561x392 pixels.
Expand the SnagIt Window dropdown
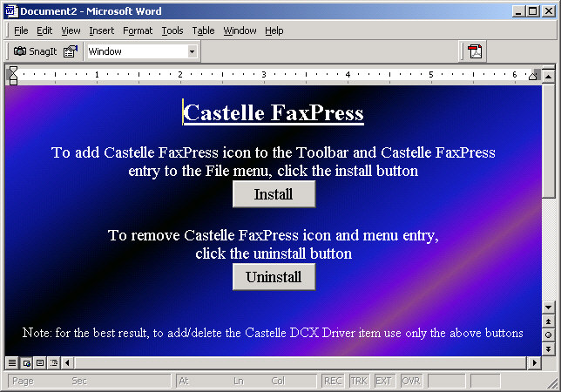tap(192, 51)
